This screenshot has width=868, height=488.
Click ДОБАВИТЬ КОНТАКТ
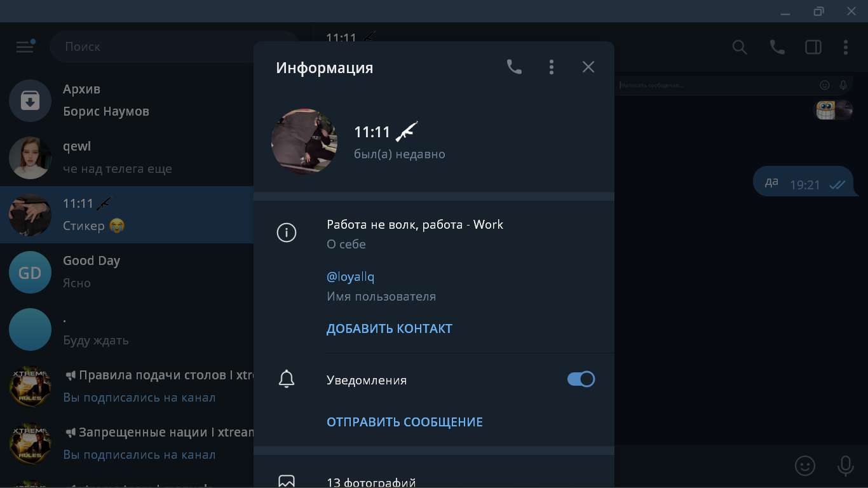coord(390,329)
